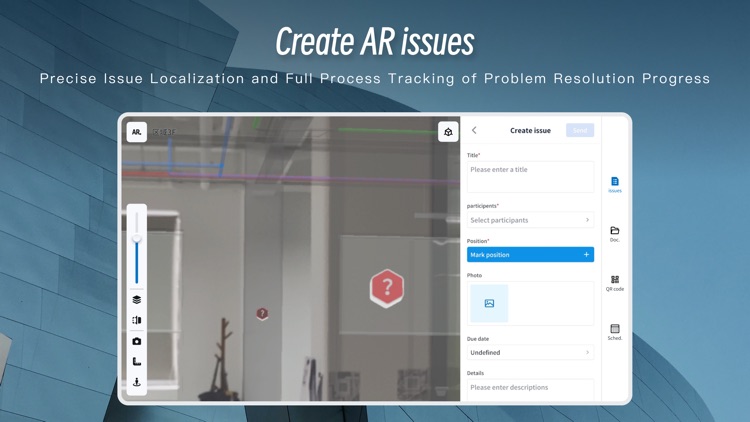This screenshot has height=422, width=750.
Task: Click the plus icon in Mark position
Action: pos(586,255)
